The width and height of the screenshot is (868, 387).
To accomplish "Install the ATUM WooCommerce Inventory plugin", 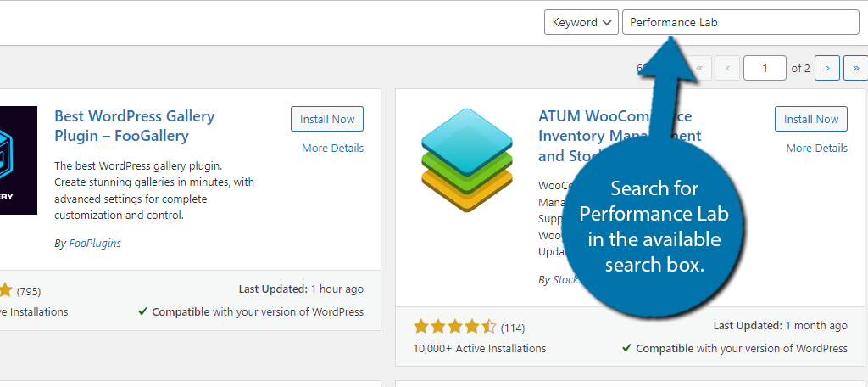I will coord(811,119).
